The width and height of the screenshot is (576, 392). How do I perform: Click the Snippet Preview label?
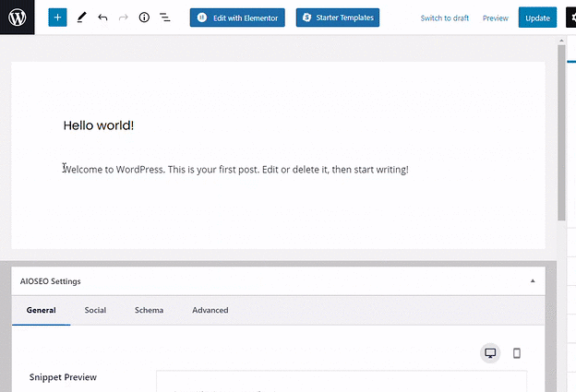(x=63, y=377)
